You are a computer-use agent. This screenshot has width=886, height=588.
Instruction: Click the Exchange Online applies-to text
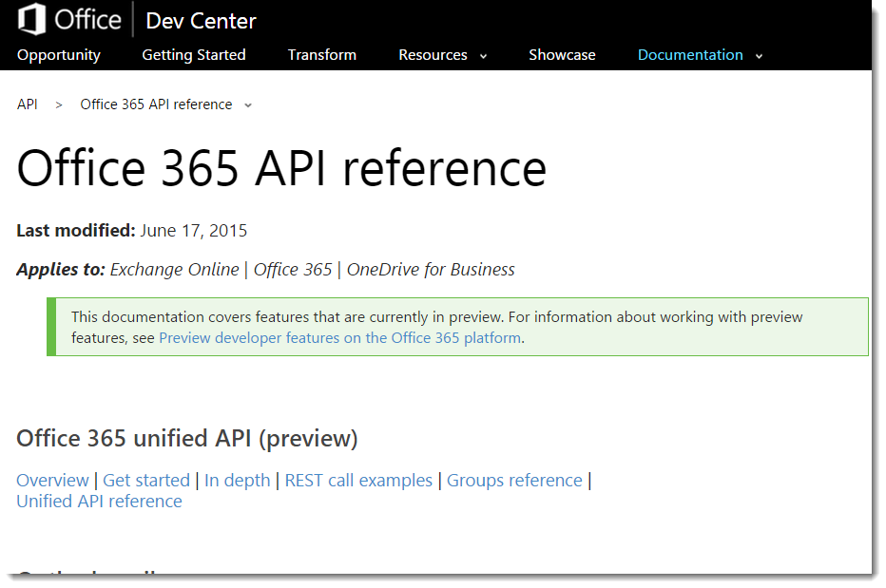(x=175, y=270)
